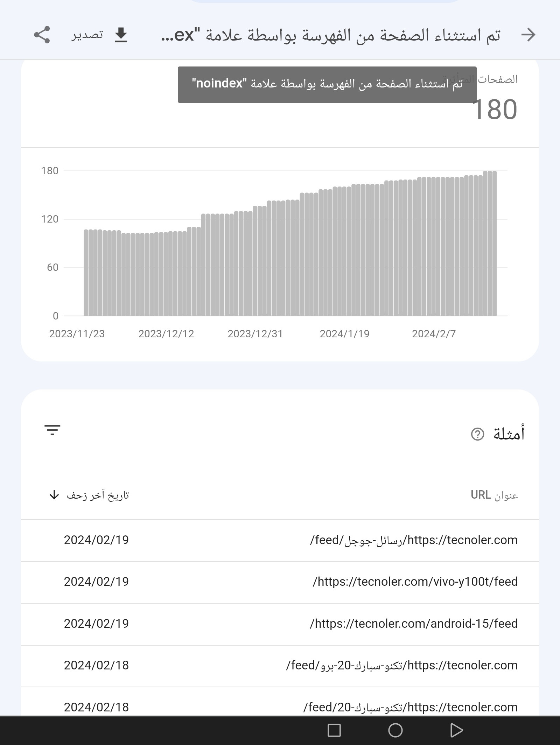The image size is (560, 745).
Task: Open the تكنو-سبارك-20-برو feed URL row
Action: pyautogui.click(x=402, y=666)
